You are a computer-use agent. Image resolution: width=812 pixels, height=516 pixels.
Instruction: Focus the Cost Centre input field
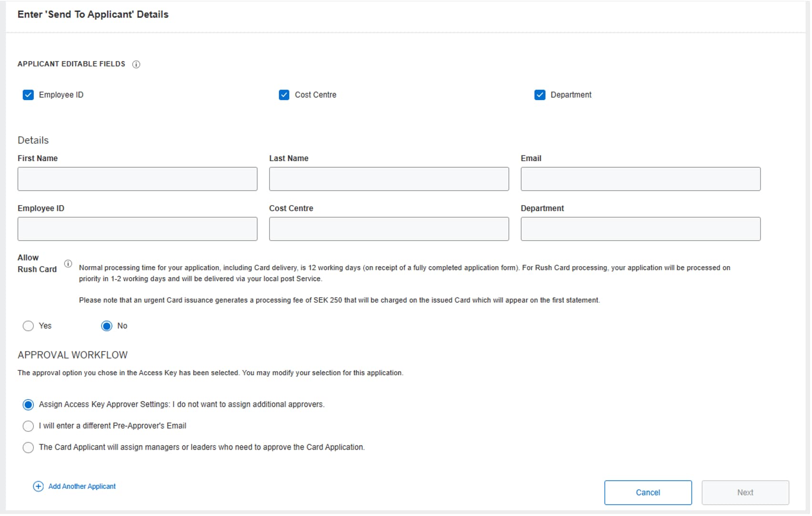pos(389,229)
